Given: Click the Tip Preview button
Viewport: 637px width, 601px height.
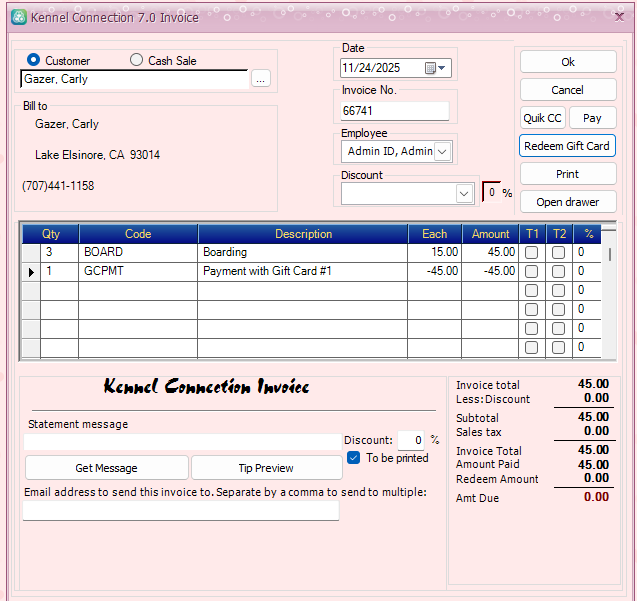Looking at the screenshot, I should tap(266, 468).
